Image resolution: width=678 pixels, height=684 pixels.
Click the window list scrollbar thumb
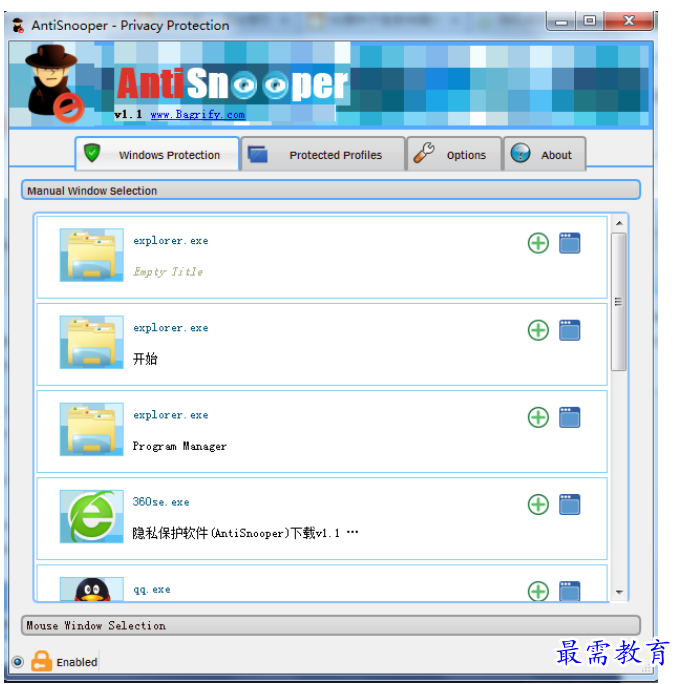click(619, 301)
